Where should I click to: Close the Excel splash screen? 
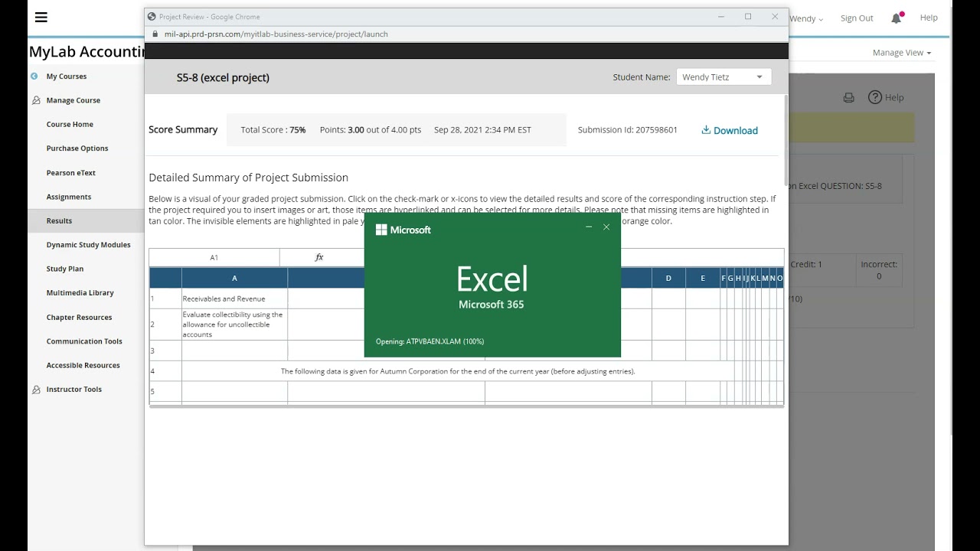[606, 227]
